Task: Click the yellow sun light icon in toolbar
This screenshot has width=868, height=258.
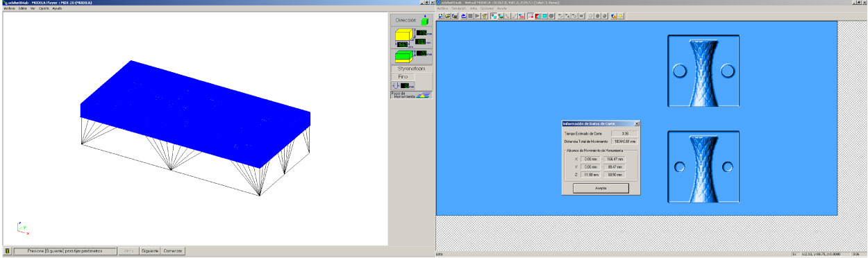Action: coord(621,16)
